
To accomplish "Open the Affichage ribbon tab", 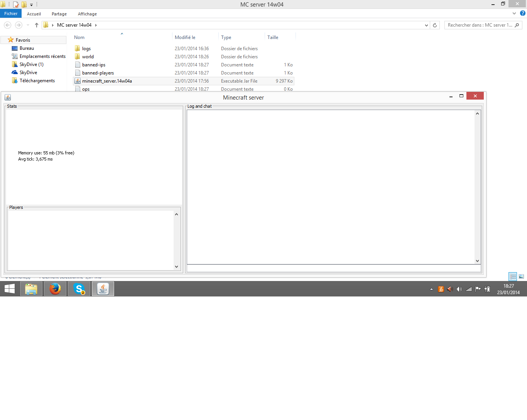I will click(87, 14).
